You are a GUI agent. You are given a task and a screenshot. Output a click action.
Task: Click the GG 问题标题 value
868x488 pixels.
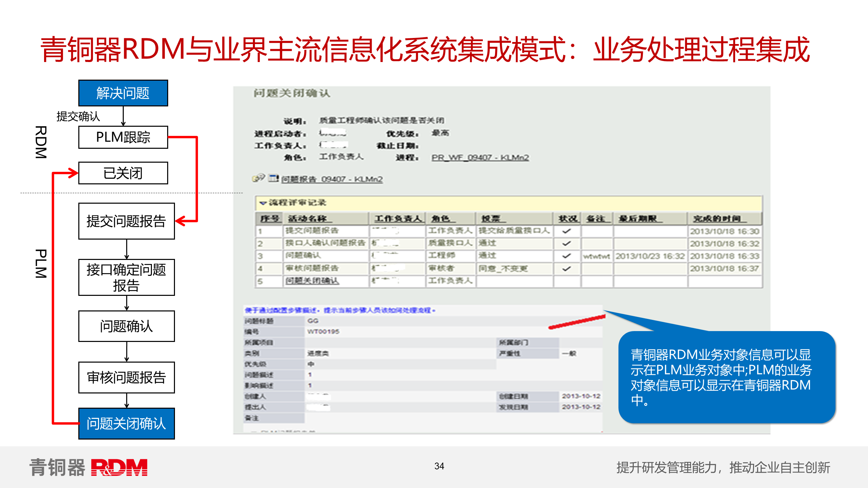313,321
